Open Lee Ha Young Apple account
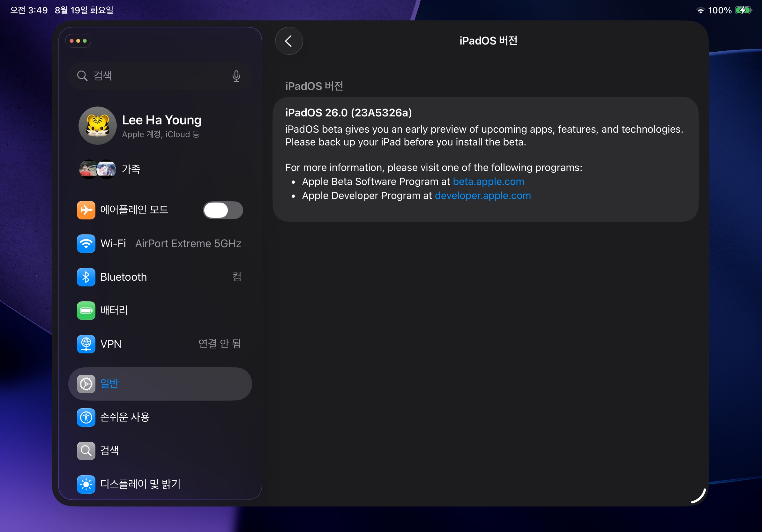This screenshot has width=762, height=532. click(160, 126)
